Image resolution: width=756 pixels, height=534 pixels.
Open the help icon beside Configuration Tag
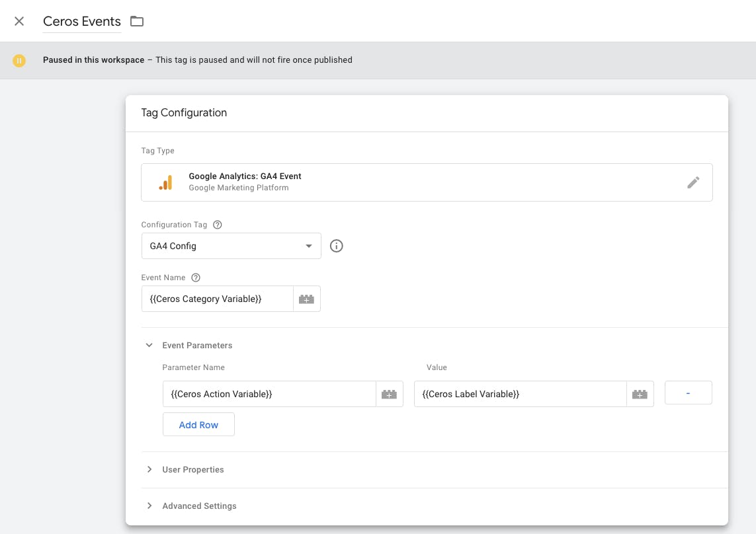[x=217, y=225]
